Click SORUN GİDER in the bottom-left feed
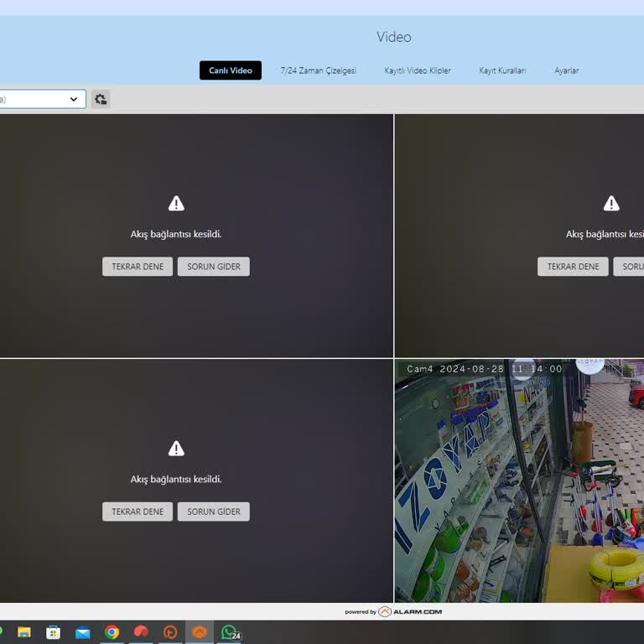 (214, 512)
